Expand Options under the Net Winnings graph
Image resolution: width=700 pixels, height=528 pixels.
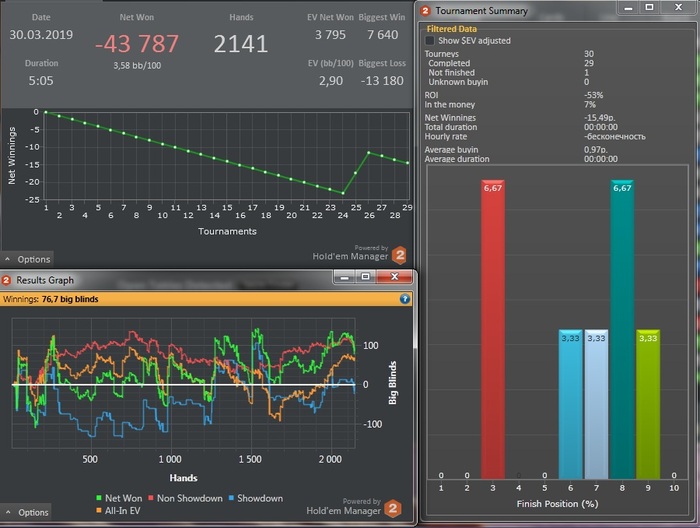click(x=28, y=259)
